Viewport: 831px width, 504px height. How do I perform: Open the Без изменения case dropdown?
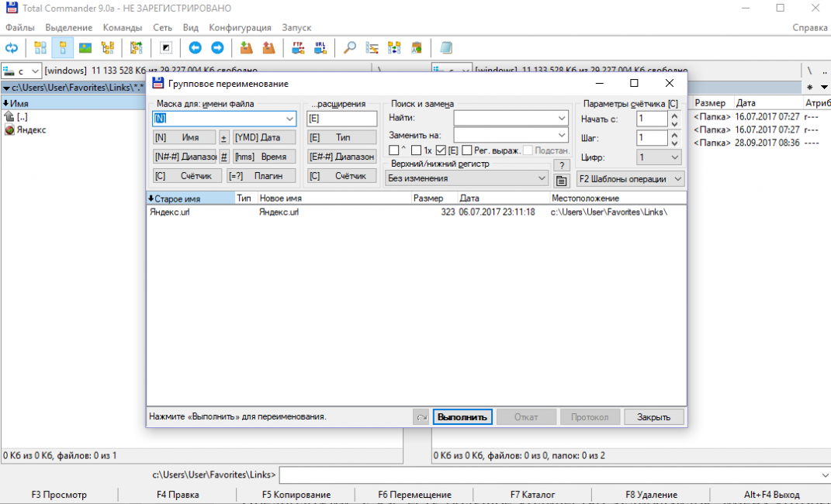point(466,178)
